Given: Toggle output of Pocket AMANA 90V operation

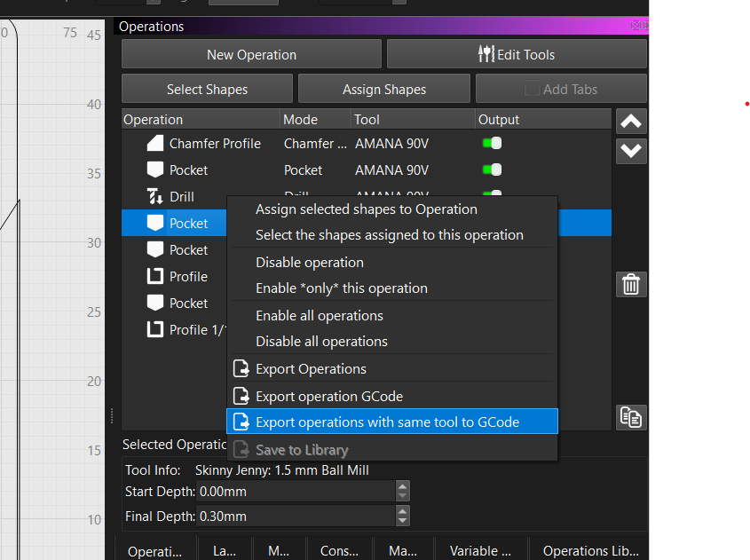Looking at the screenshot, I should [x=493, y=170].
